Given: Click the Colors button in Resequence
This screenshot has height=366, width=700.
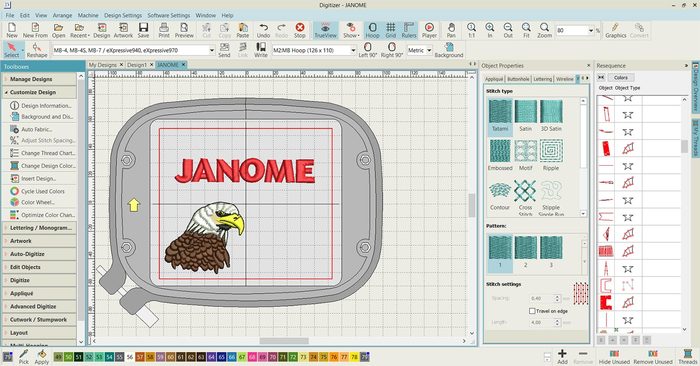Looking at the screenshot, I should pyautogui.click(x=620, y=78).
